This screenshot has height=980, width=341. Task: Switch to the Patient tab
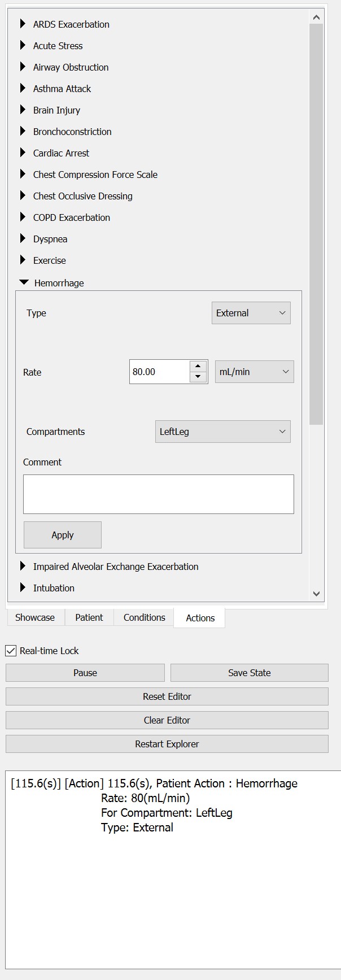point(89,617)
